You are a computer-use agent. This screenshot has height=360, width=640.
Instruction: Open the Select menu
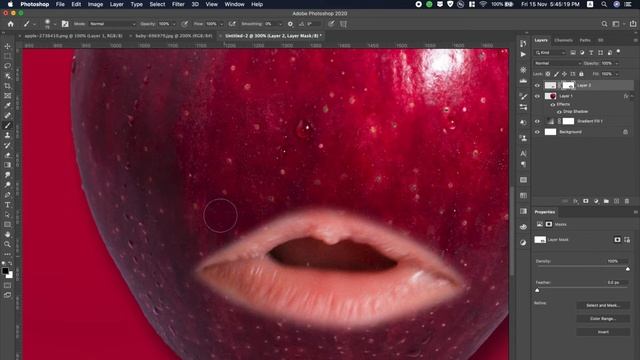[157, 4]
